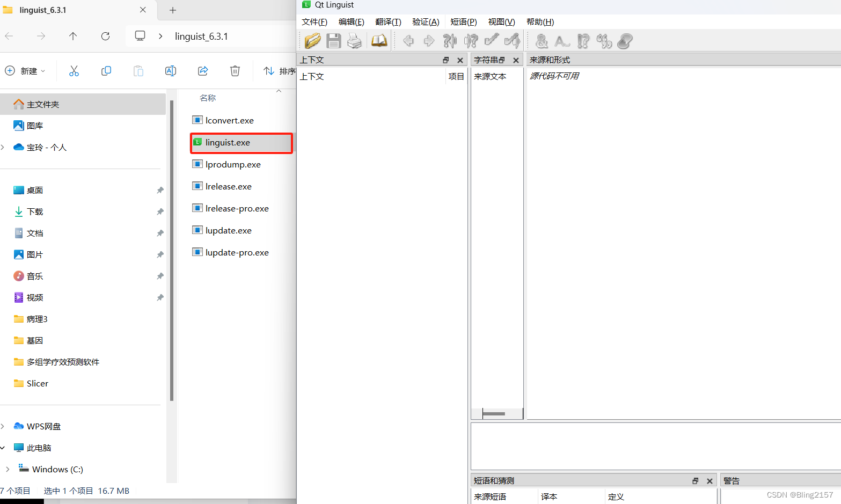Open 新建 dropdown in Explorer
Image resolution: width=841 pixels, height=504 pixels.
pyautogui.click(x=25, y=71)
